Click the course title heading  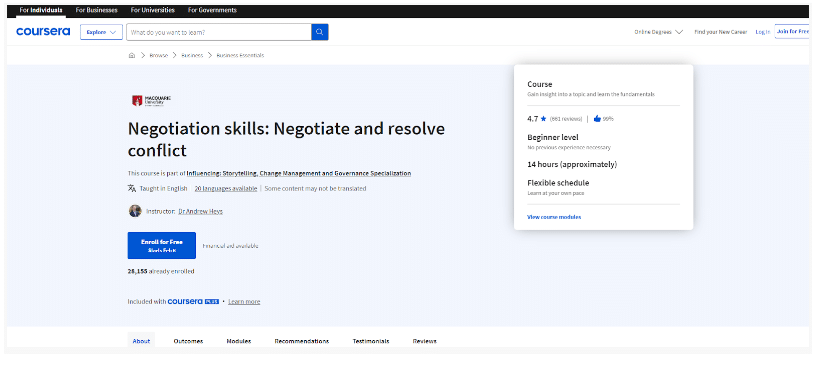tap(286, 139)
